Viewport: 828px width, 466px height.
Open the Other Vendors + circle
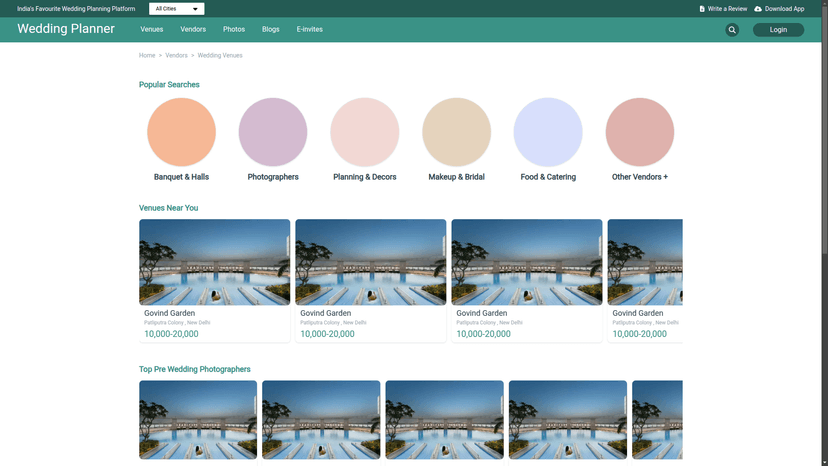(639, 132)
